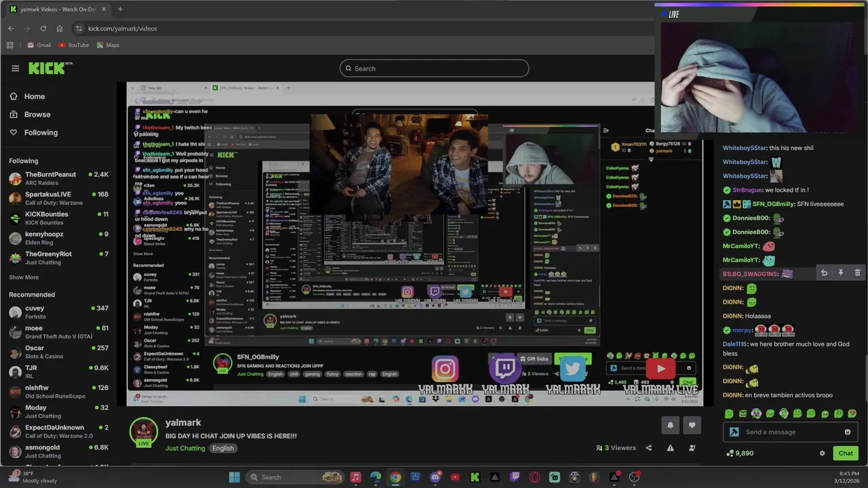Click the browser address bar URL
868x488 pixels.
click(x=122, y=28)
